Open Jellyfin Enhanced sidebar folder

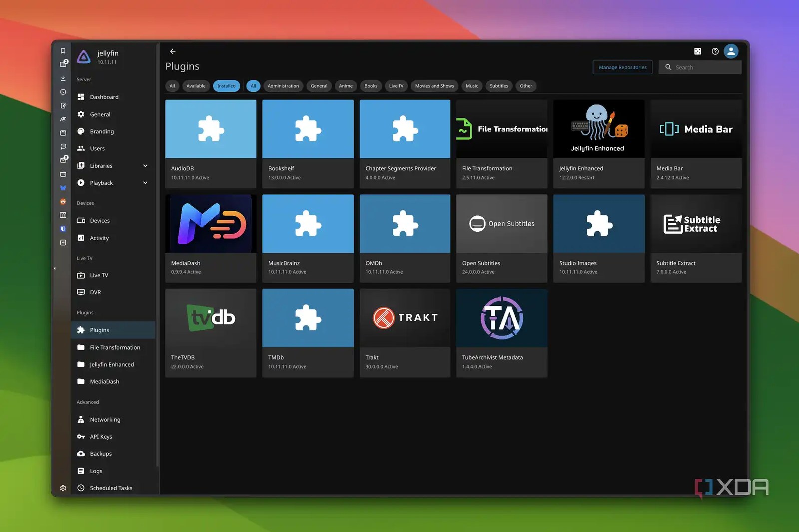[113, 364]
